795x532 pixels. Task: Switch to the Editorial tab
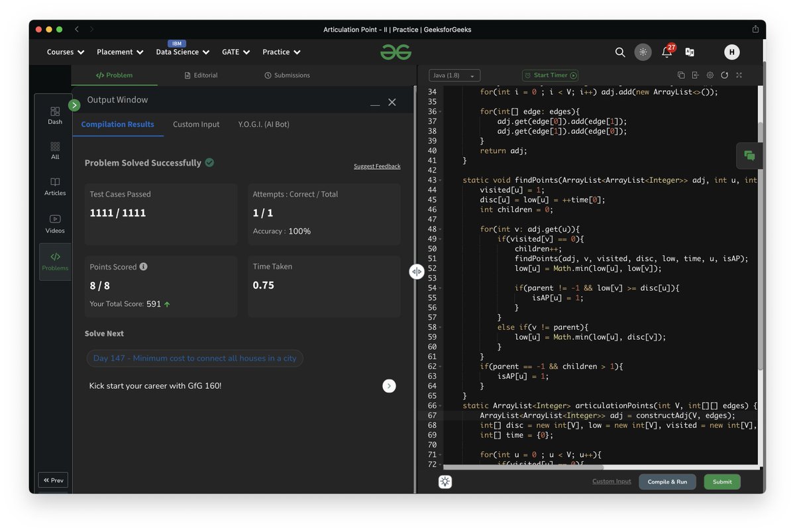(201, 76)
